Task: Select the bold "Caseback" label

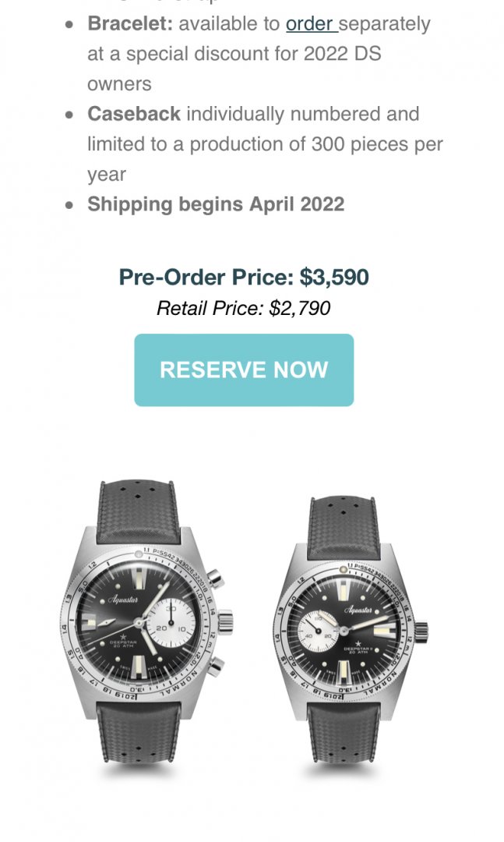Action: coord(134,115)
